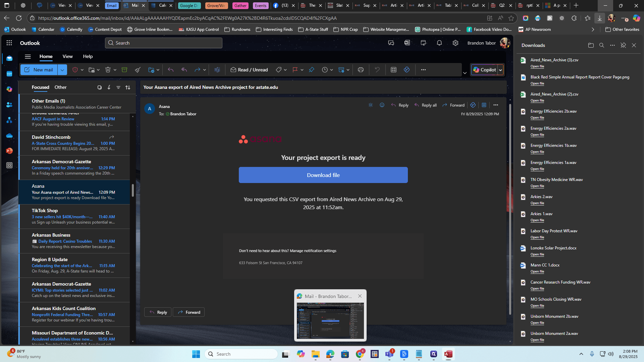Switch to the View ribbon tab
Screen dimensions: 644x362
click(x=67, y=56)
